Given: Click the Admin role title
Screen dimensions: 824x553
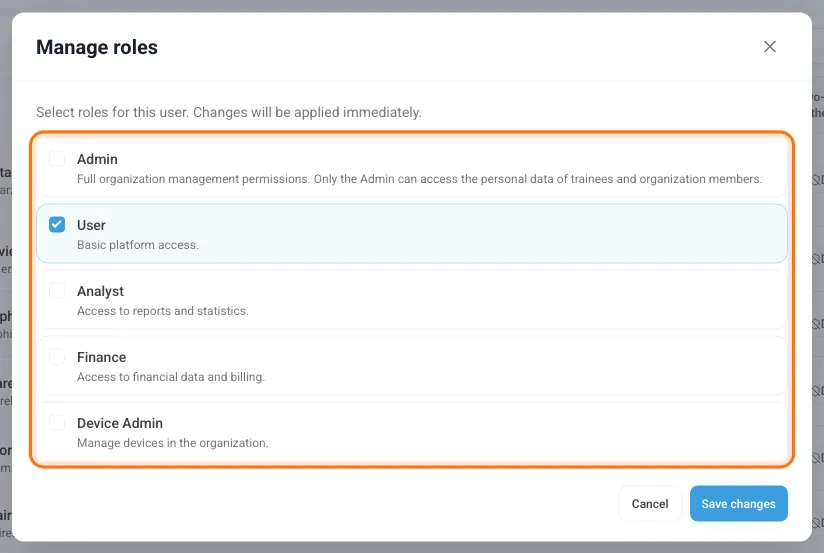Looking at the screenshot, I should 97,159.
